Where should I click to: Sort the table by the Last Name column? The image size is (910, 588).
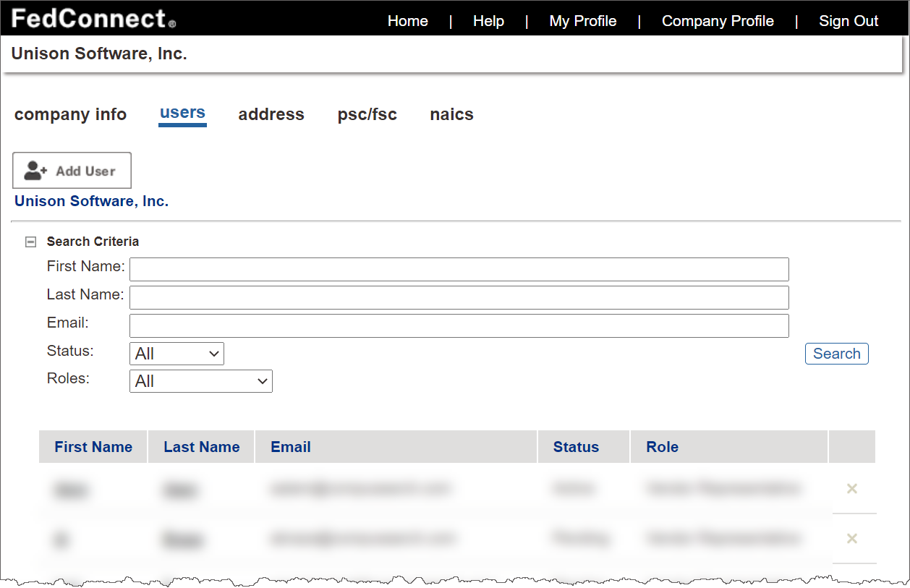[x=200, y=446]
